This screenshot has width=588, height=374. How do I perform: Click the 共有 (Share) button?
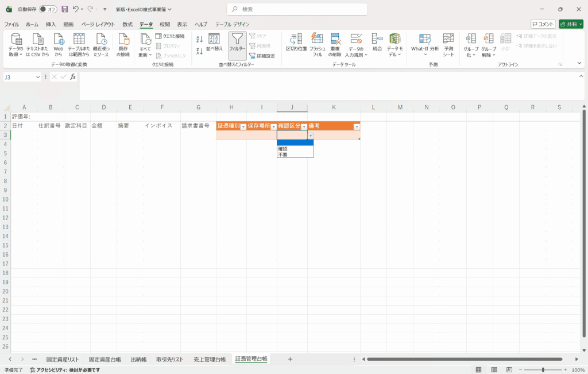(571, 24)
